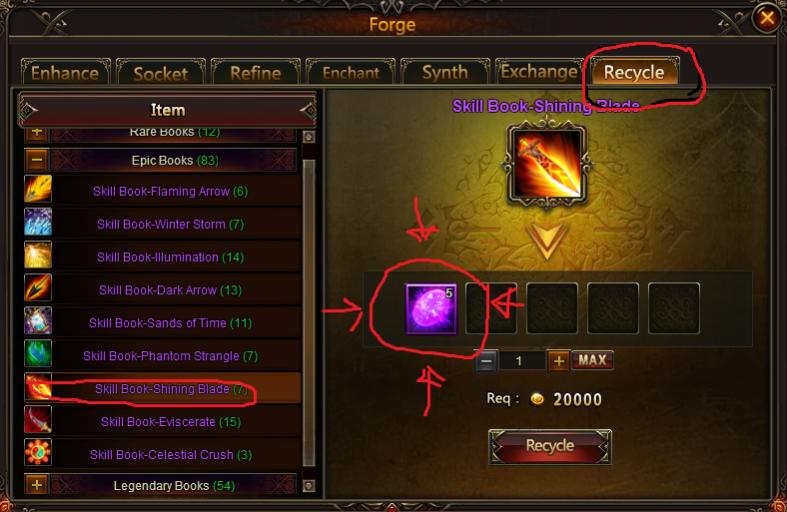Expand the Rare Books category

coord(37,133)
